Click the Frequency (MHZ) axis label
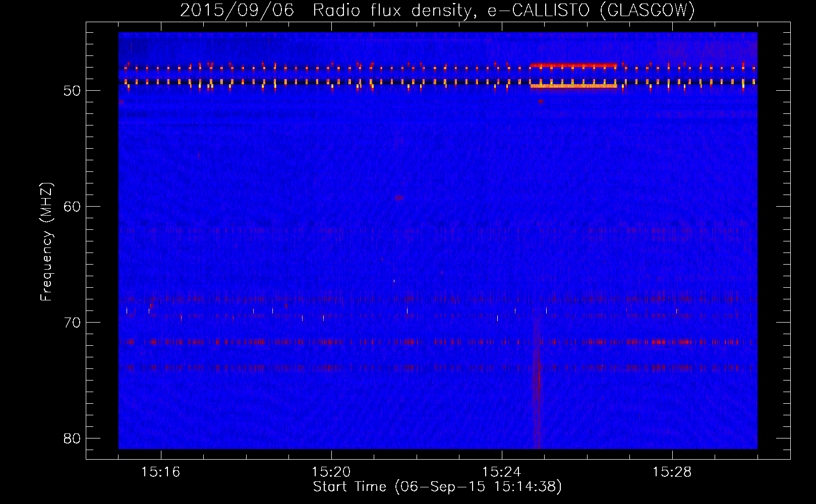The image size is (816, 504). click(46, 241)
